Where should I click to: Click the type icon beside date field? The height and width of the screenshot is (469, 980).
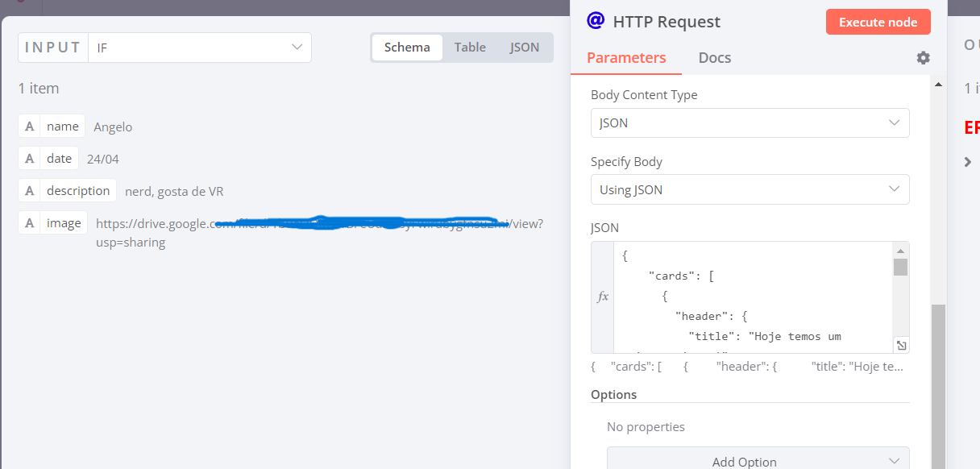[x=29, y=159]
